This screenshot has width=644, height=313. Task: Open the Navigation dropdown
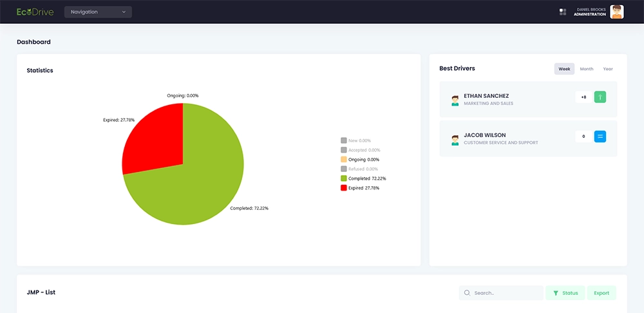point(98,12)
